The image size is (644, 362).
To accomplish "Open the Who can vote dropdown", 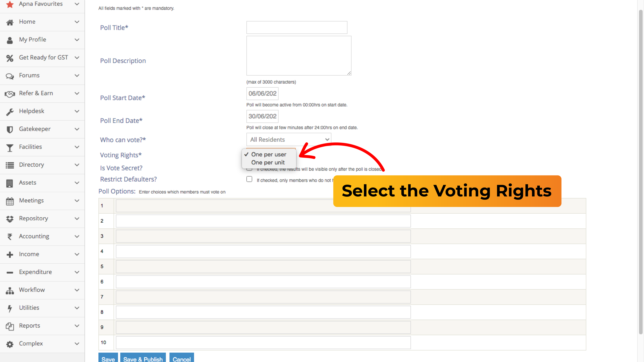I will (289, 139).
